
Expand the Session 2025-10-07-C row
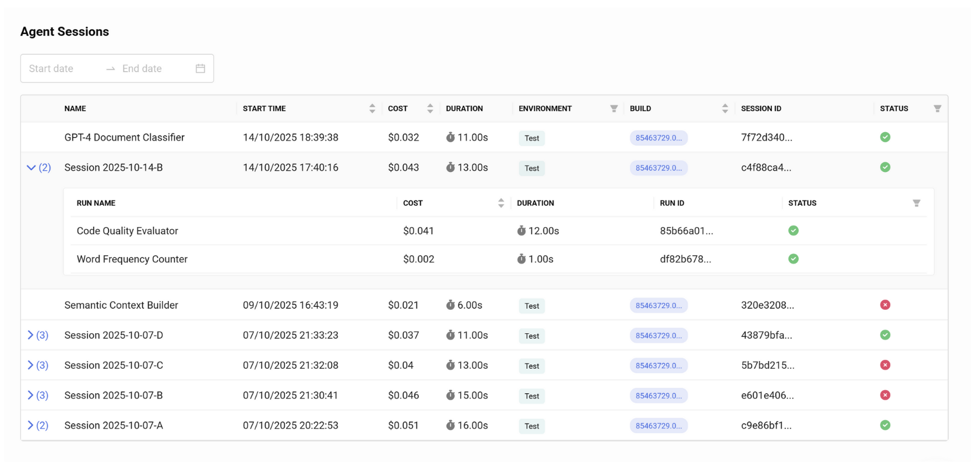pyautogui.click(x=30, y=365)
